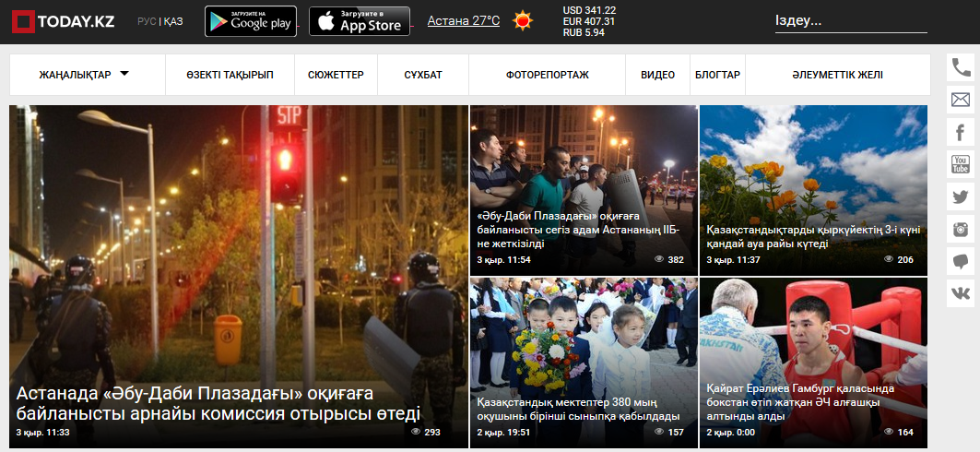
Task: Open the Google Play download badge
Action: (251, 21)
